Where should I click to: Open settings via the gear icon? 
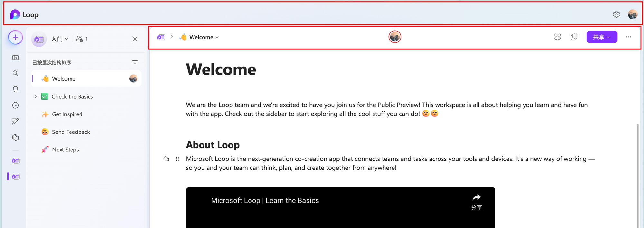(x=616, y=14)
